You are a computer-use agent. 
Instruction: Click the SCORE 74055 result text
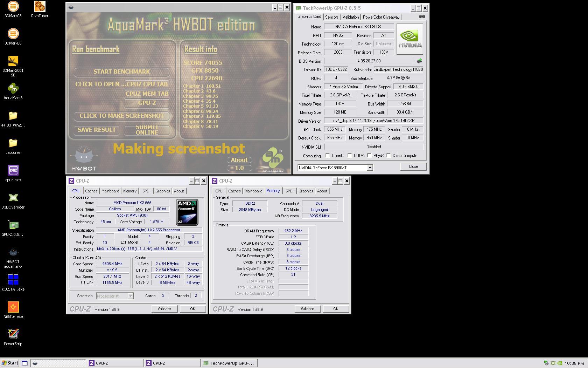(203, 63)
